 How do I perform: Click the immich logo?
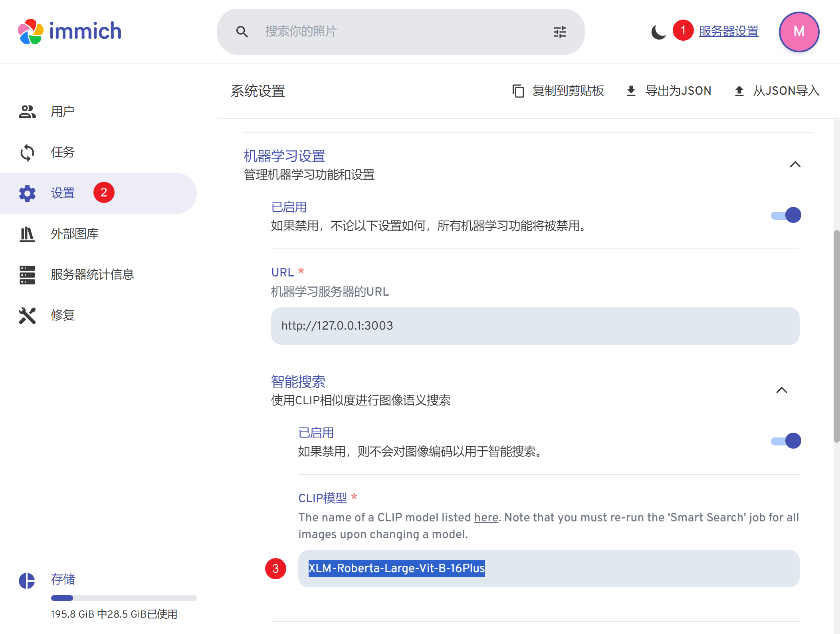(70, 32)
